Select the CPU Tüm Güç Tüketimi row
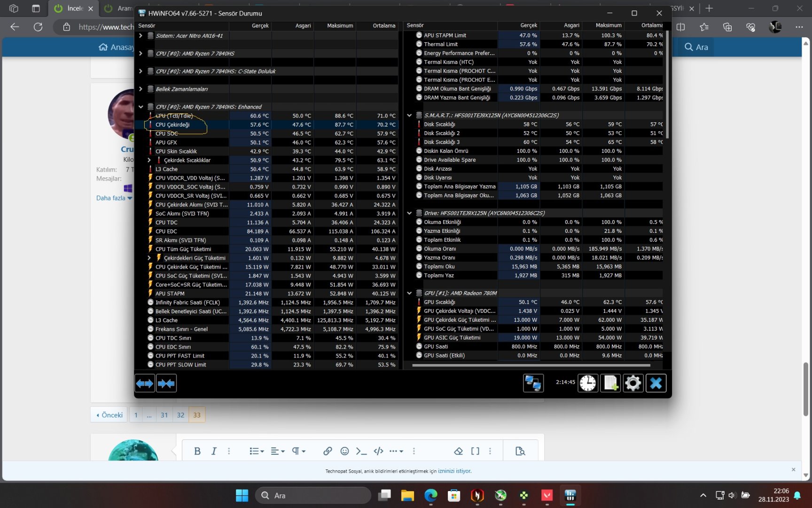Viewport: 812px width, 508px height. (x=267, y=249)
